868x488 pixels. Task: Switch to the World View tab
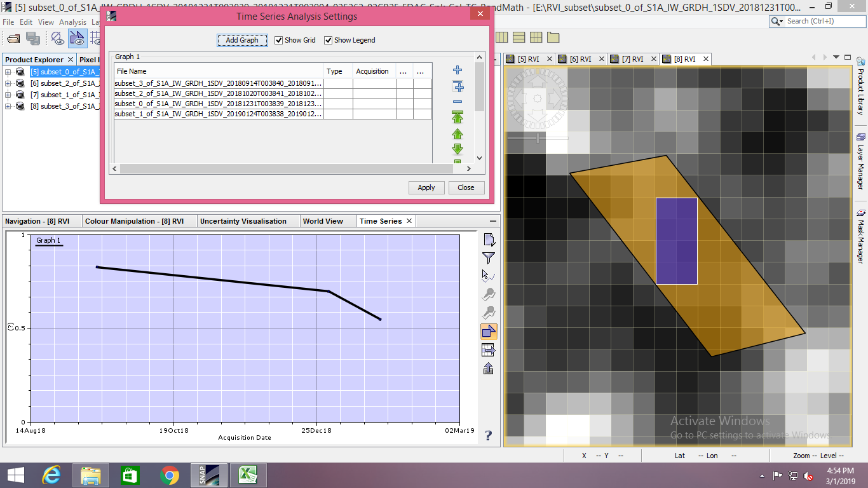(328, 221)
